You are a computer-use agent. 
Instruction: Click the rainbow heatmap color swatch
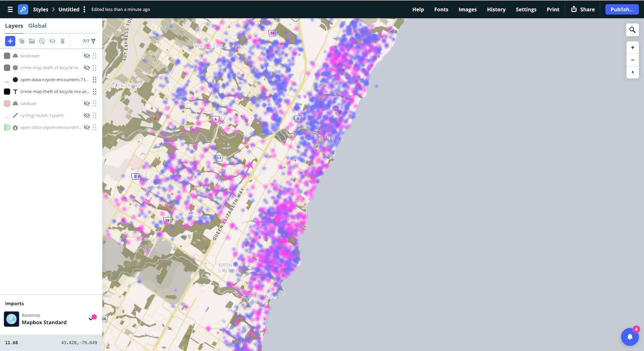(7, 127)
